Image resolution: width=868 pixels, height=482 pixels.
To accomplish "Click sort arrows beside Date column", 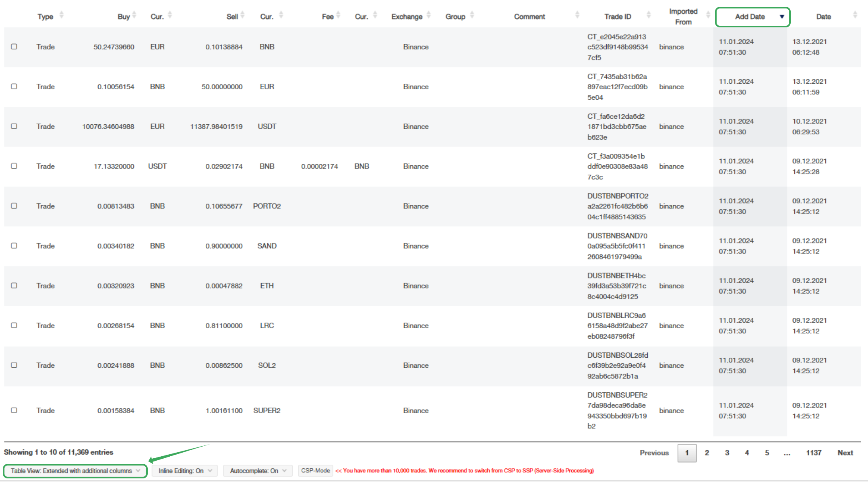I will (x=855, y=15).
